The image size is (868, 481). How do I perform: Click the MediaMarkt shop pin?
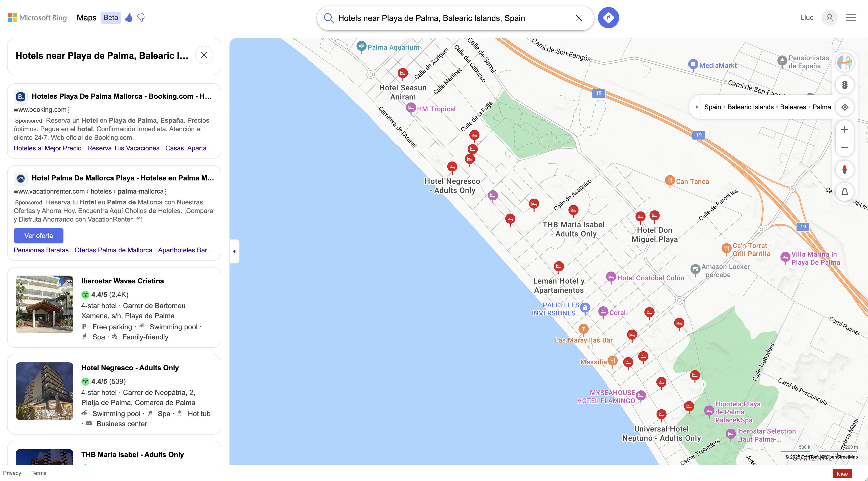click(x=693, y=65)
